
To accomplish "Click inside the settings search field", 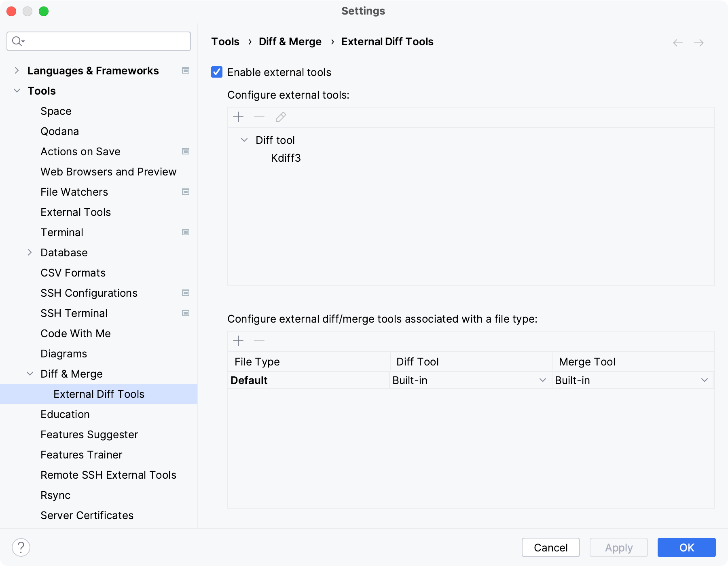I will pos(98,41).
